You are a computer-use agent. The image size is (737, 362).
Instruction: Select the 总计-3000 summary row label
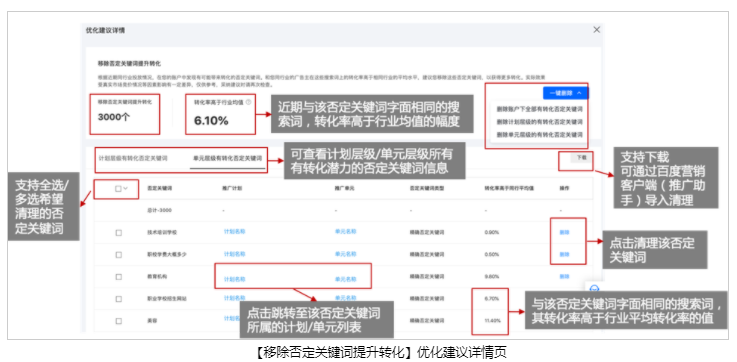point(159,210)
